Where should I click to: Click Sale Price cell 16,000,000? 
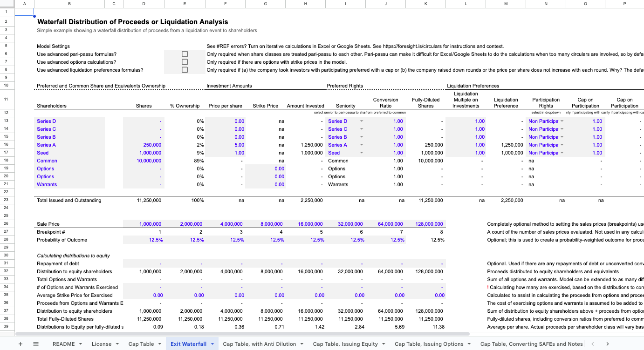pos(305,224)
